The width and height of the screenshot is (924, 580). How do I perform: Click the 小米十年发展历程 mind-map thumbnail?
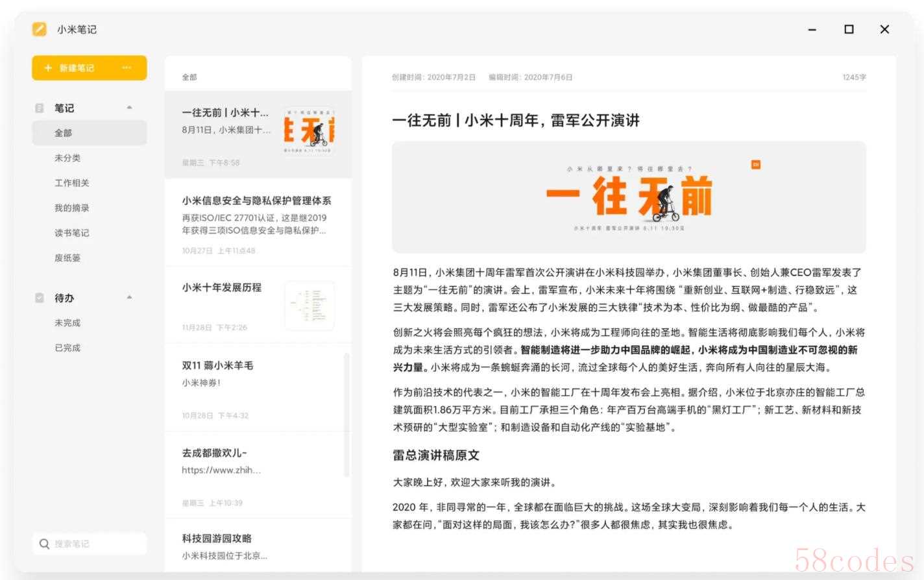pyautogui.click(x=310, y=305)
